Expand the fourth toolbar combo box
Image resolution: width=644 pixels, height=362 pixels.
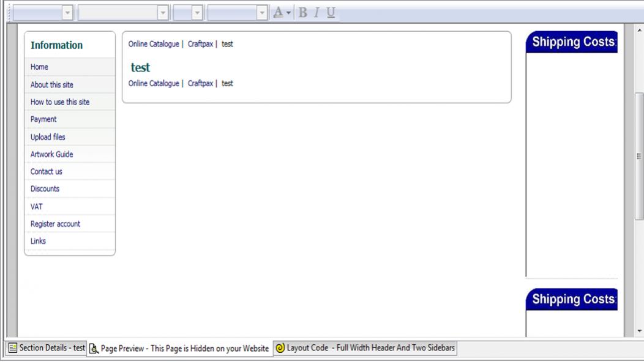[x=261, y=12]
